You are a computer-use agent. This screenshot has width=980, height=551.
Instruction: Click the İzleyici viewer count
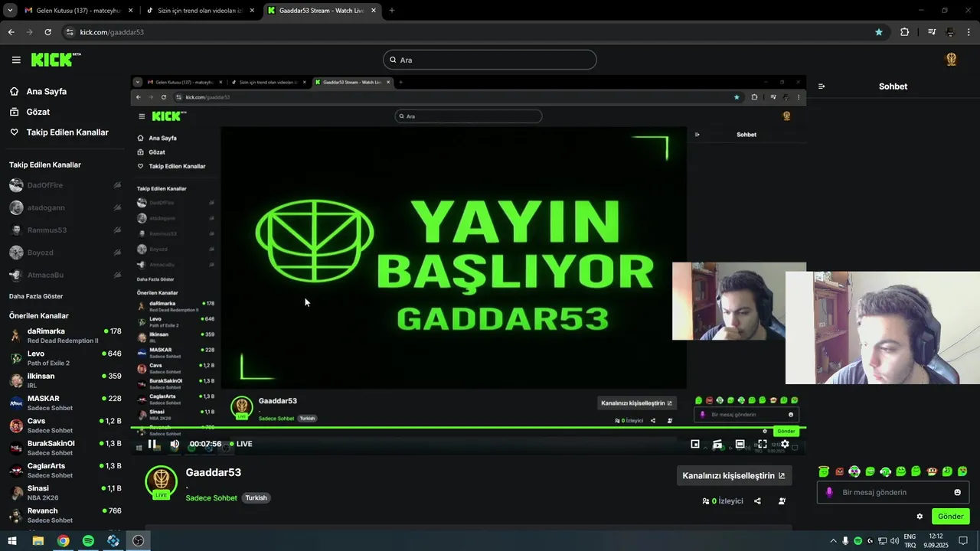pyautogui.click(x=723, y=501)
